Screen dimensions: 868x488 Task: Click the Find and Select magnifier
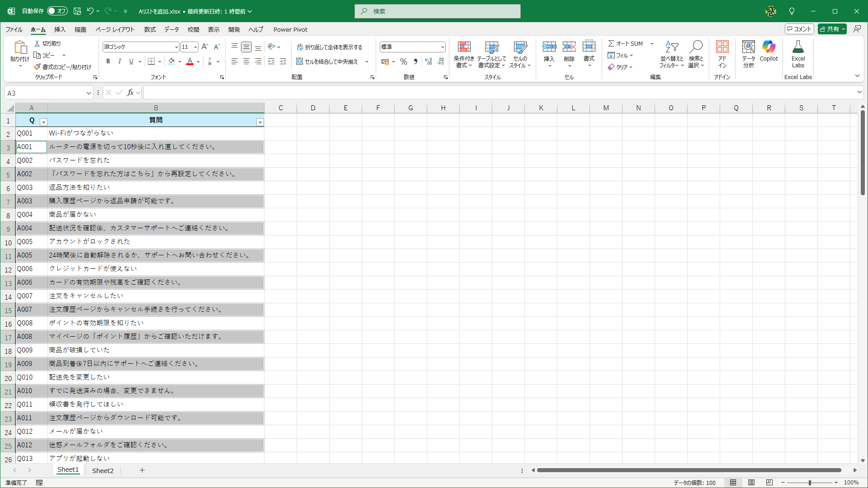[696, 47]
